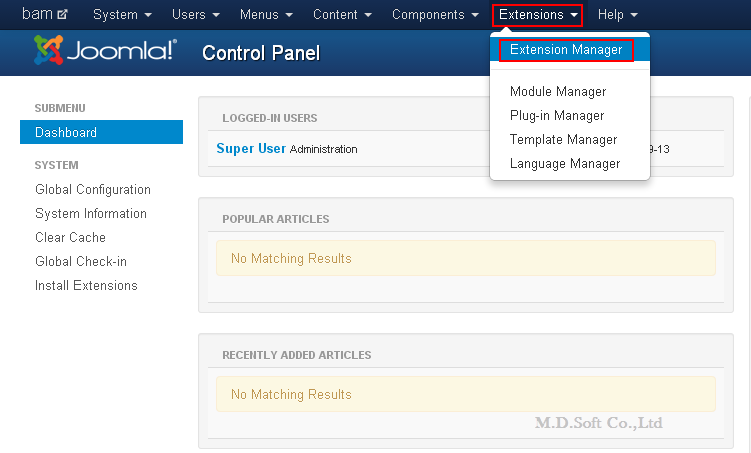Click the SYSTEM sidebar heading
The width and height of the screenshot is (751, 453).
point(57,165)
